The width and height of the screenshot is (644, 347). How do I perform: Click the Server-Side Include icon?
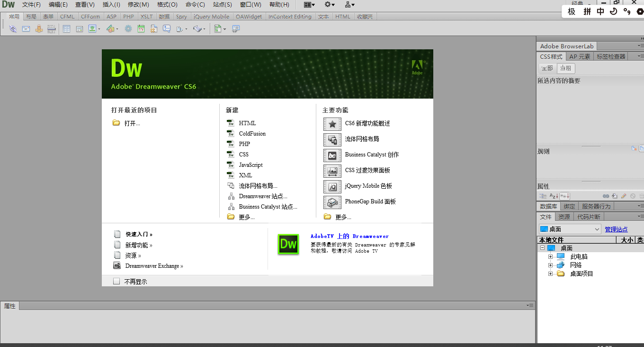[154, 28]
